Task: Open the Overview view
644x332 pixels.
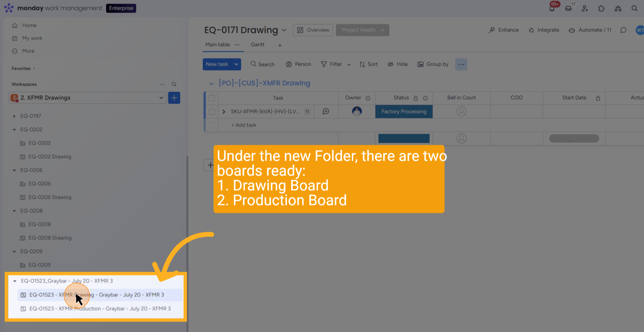Action: pyautogui.click(x=313, y=30)
